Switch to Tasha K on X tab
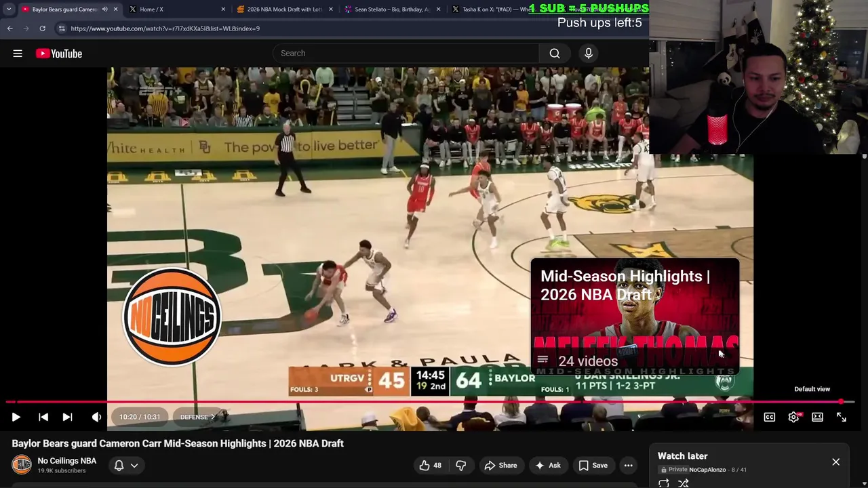The height and width of the screenshot is (488, 868). (x=496, y=9)
